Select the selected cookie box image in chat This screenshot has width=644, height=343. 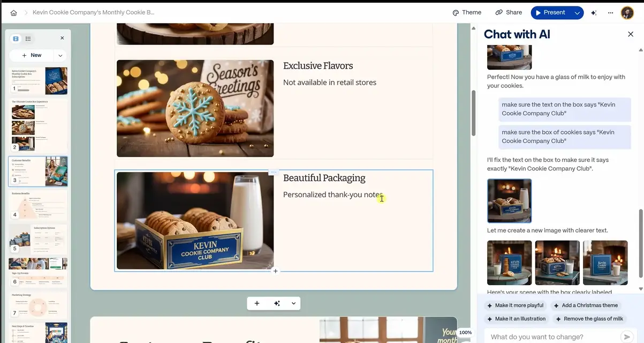pos(509,201)
